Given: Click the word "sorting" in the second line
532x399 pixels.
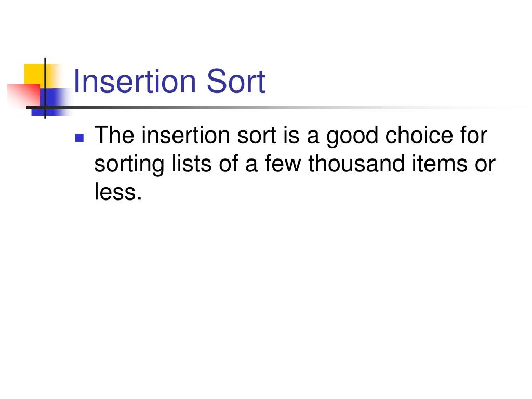Looking at the screenshot, I should (129, 165).
